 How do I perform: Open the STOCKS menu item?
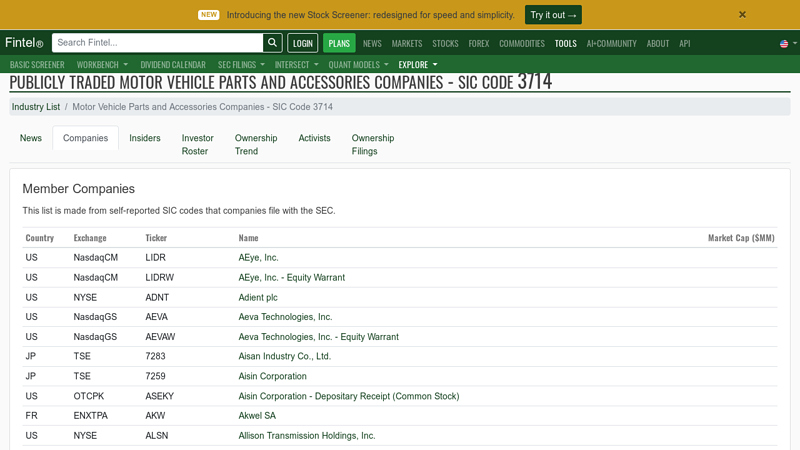pyautogui.click(x=445, y=44)
